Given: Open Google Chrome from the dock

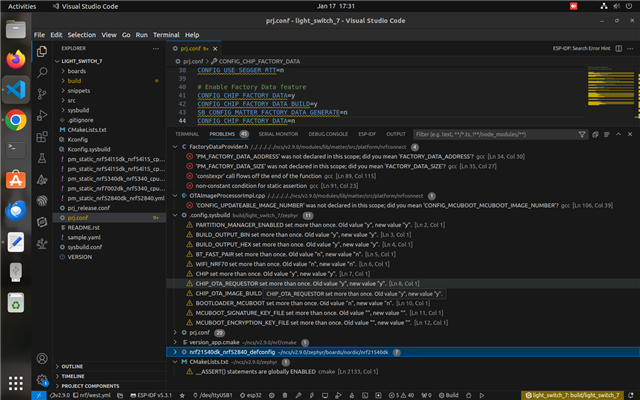Looking at the screenshot, I should (16, 120).
